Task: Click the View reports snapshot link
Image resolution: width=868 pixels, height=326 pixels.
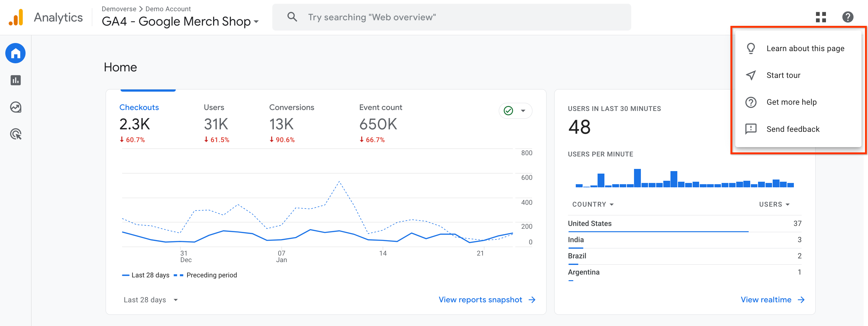Action: point(480,300)
